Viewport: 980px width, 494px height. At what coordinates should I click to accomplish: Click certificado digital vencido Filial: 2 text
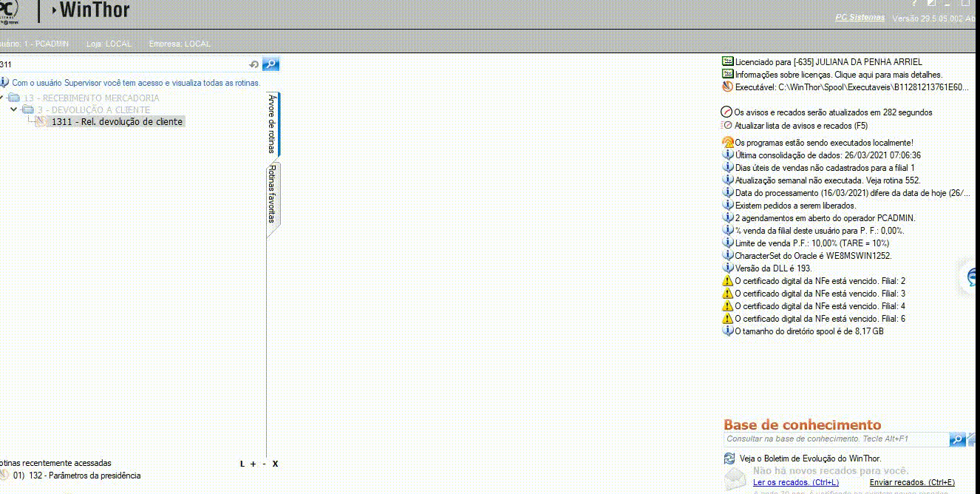(820, 281)
